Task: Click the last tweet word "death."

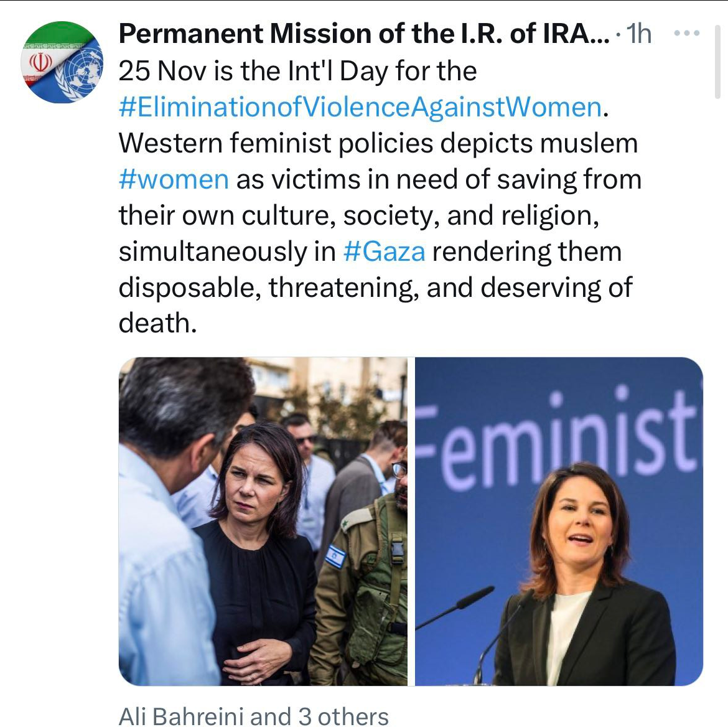Action: click(x=157, y=323)
